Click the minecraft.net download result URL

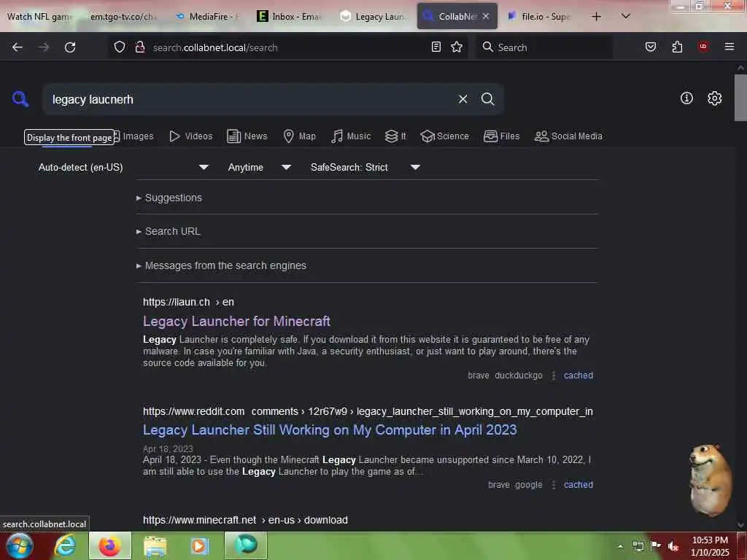[245, 520]
